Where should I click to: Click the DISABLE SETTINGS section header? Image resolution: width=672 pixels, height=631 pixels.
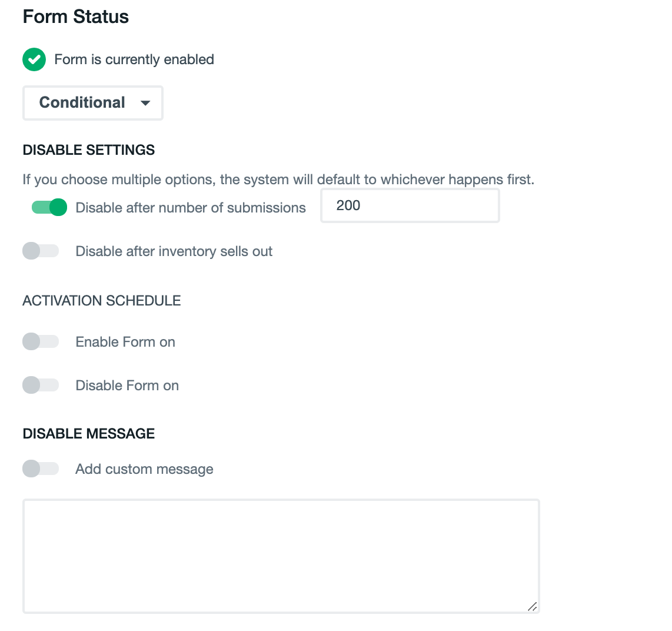click(88, 150)
